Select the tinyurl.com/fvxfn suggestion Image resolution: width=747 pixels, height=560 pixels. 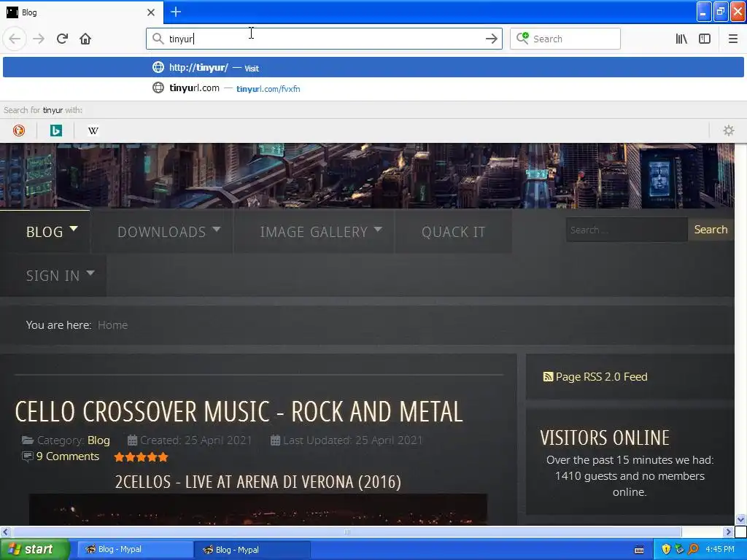[373, 88]
